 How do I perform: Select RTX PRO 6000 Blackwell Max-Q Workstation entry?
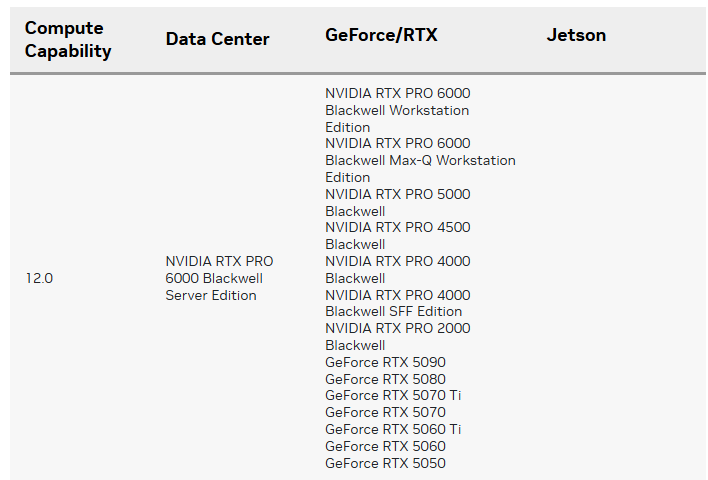click(x=420, y=160)
